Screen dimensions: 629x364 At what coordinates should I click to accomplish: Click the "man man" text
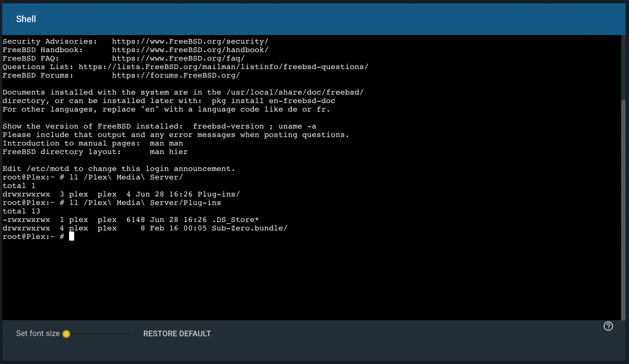pos(166,143)
